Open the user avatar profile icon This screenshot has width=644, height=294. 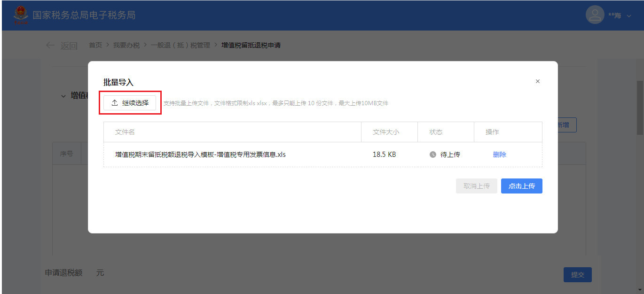coord(595,15)
